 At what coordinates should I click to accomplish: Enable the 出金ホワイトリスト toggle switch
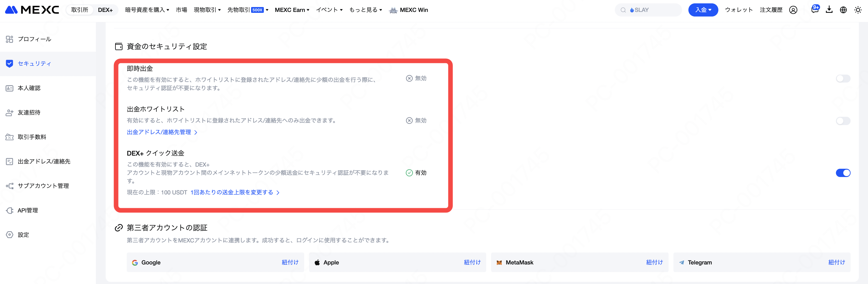(843, 121)
